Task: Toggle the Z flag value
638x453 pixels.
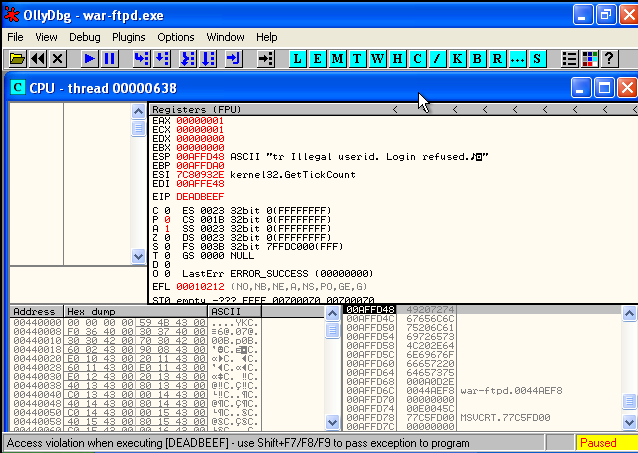Action: pyautogui.click(x=167, y=238)
